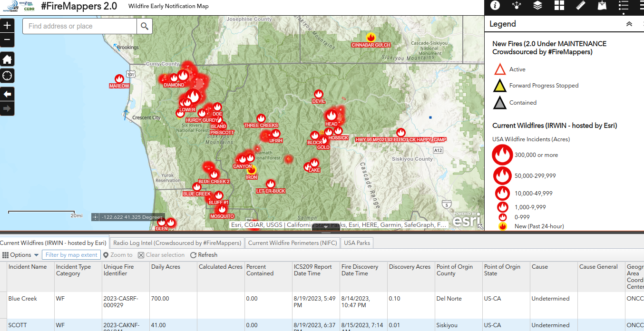Toggle the Legend widget icon in the header
644x331 pixels.
(x=624, y=6)
